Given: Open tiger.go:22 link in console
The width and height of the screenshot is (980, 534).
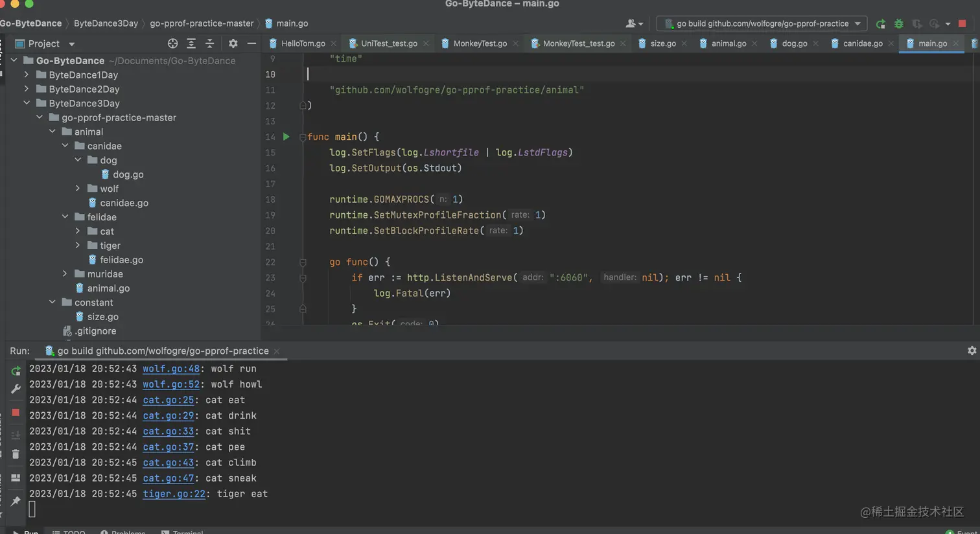Looking at the screenshot, I should pyautogui.click(x=174, y=494).
